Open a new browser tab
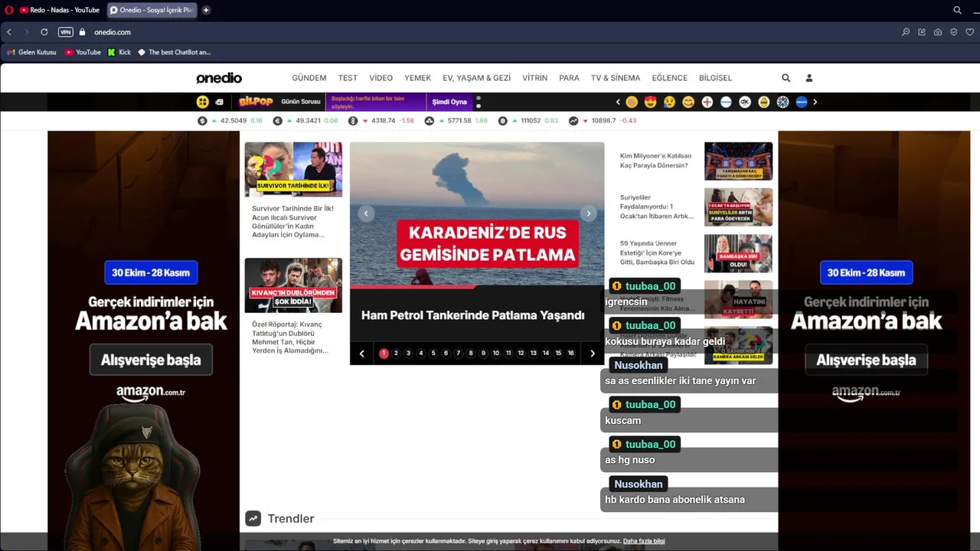Screen dimensions: 980x551 click(x=206, y=10)
